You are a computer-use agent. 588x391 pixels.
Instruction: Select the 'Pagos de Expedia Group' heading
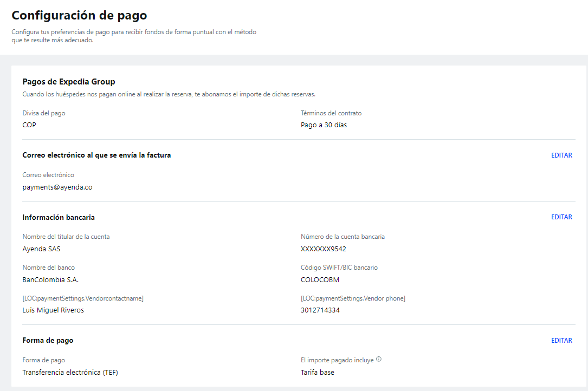tap(69, 82)
